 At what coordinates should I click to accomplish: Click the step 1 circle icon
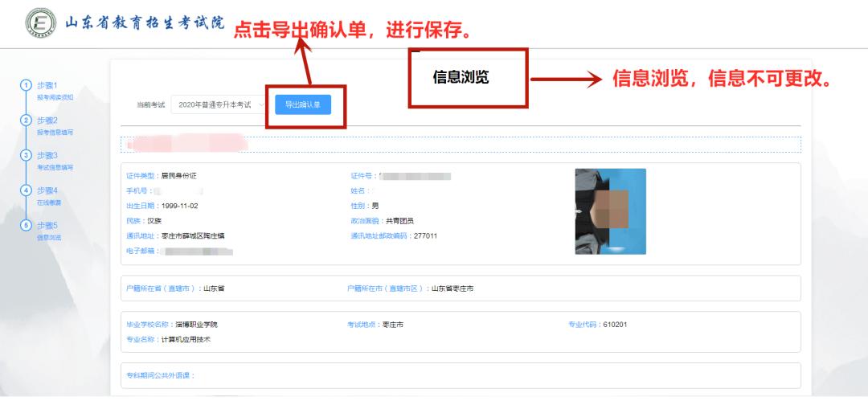point(26,85)
